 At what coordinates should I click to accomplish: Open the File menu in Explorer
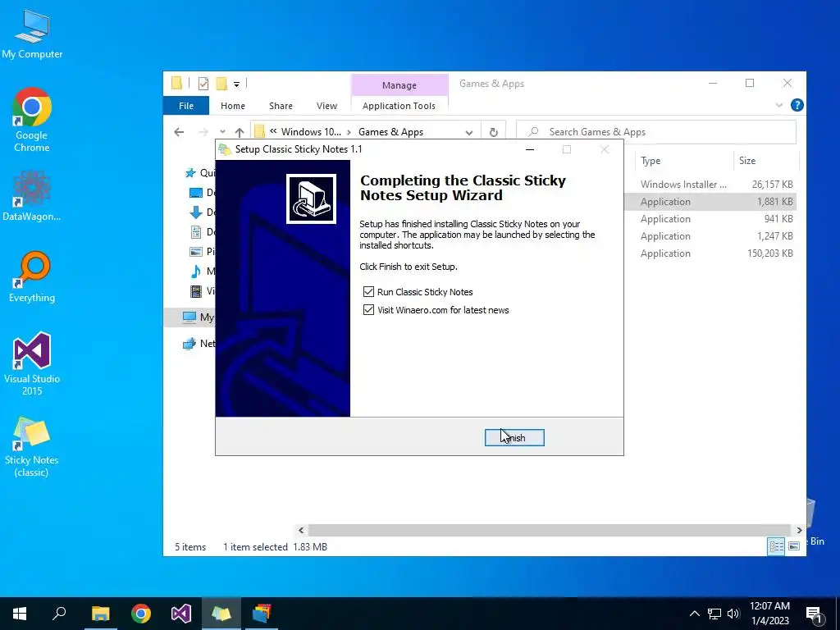click(186, 106)
